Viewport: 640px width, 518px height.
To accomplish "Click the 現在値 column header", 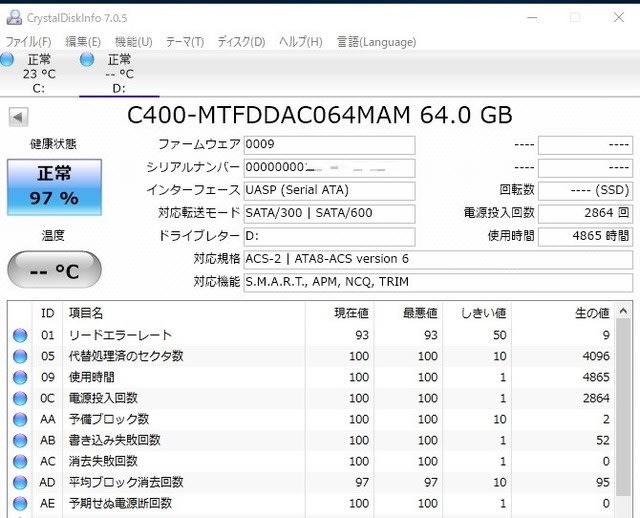I will coord(340,313).
